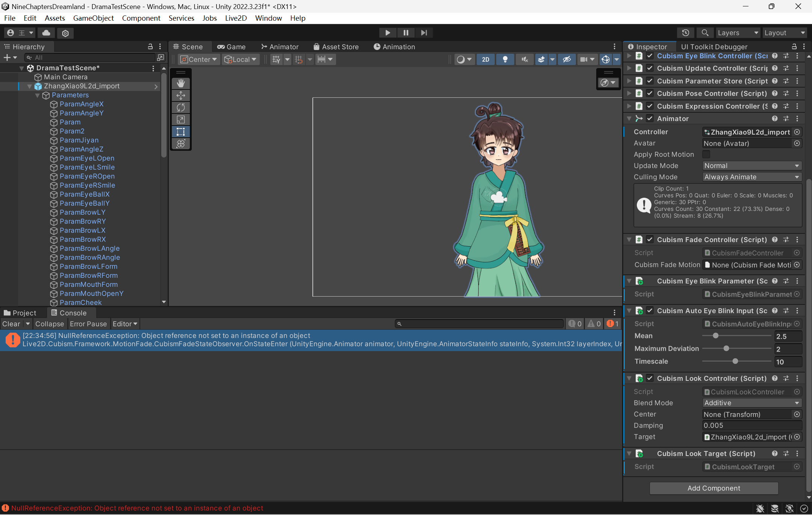
Task: Open Cubism Look Controller preset icon
Action: [786, 378]
